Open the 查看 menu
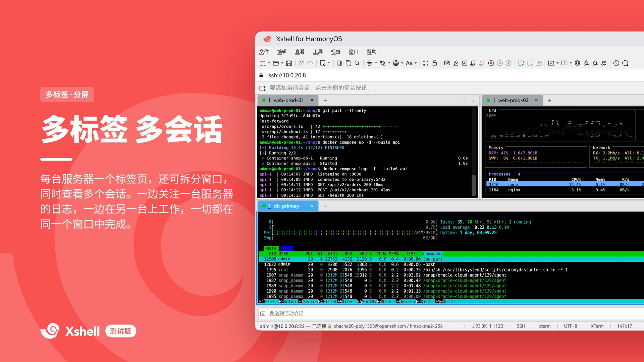 point(300,52)
